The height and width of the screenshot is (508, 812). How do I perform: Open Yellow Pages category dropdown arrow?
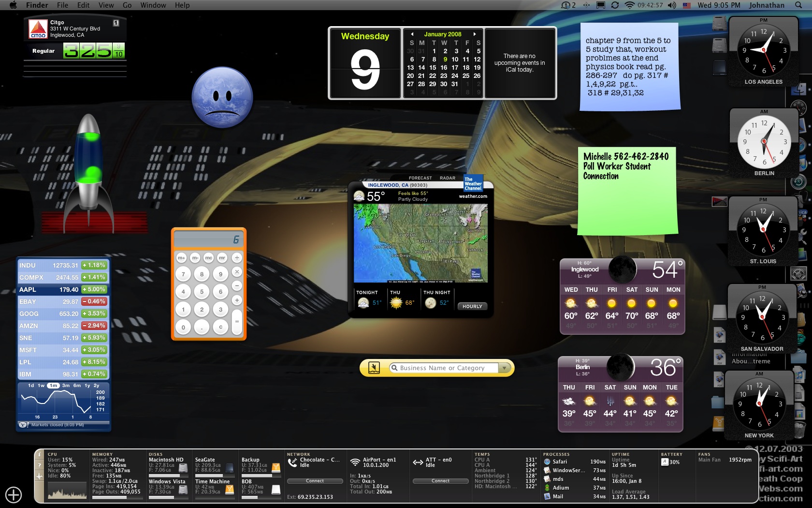504,368
